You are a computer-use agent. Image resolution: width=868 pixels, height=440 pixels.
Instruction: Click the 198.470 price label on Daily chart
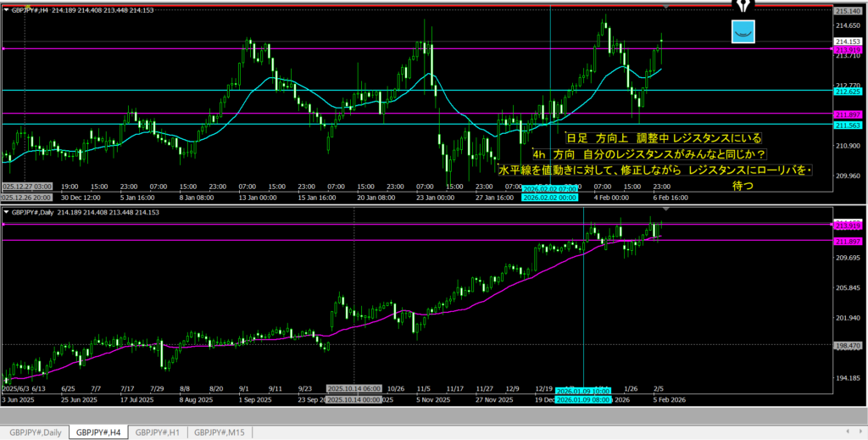point(849,346)
